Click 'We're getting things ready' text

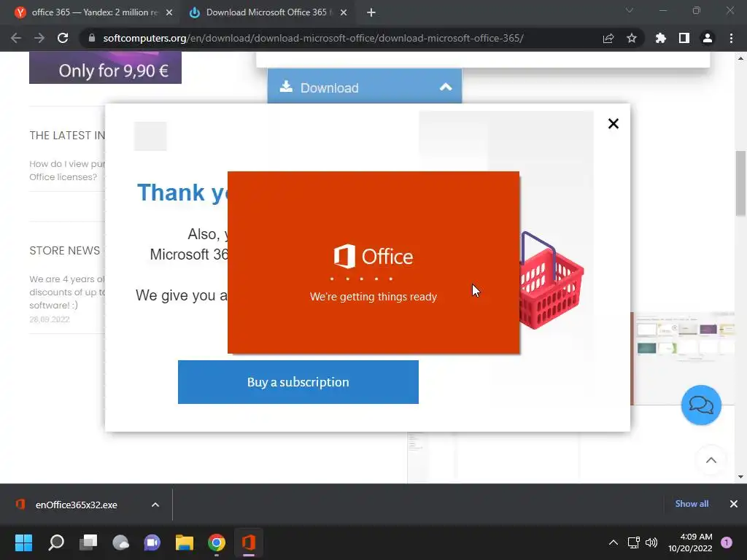tap(373, 297)
